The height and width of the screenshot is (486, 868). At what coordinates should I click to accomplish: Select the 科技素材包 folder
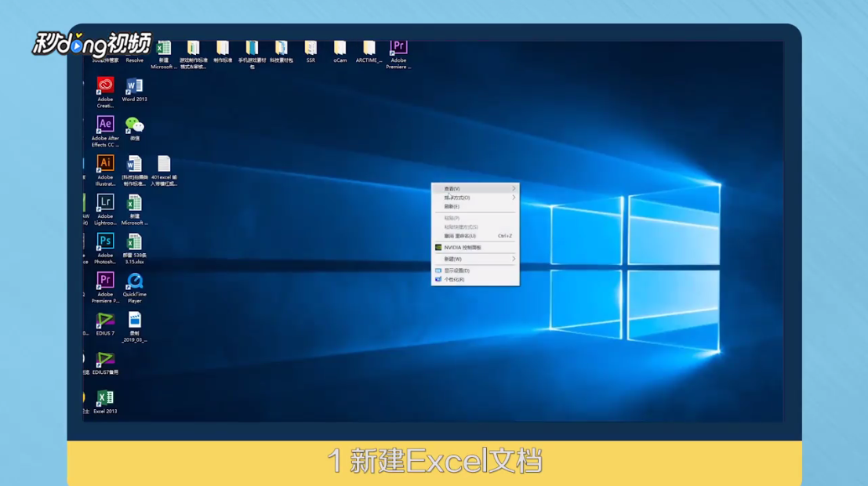point(281,52)
